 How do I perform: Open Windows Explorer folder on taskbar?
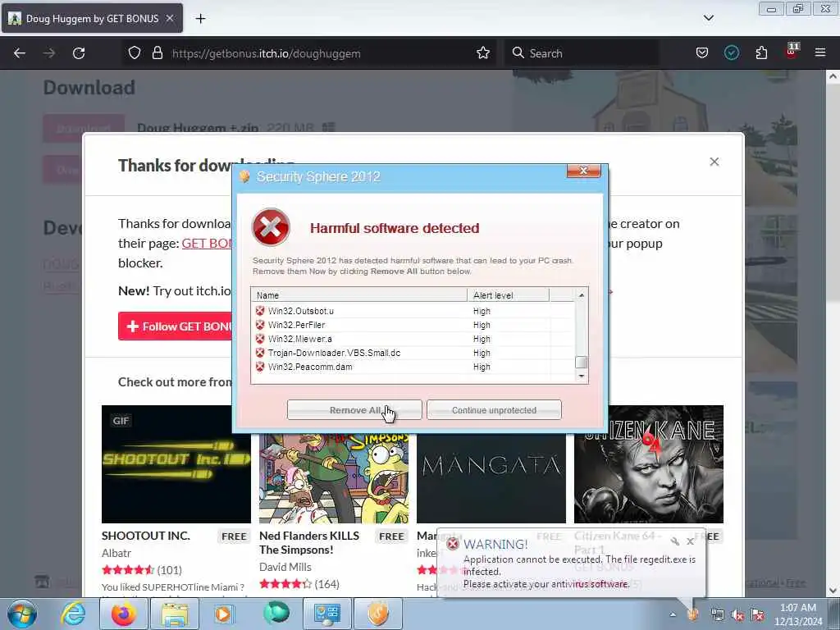[175, 614]
